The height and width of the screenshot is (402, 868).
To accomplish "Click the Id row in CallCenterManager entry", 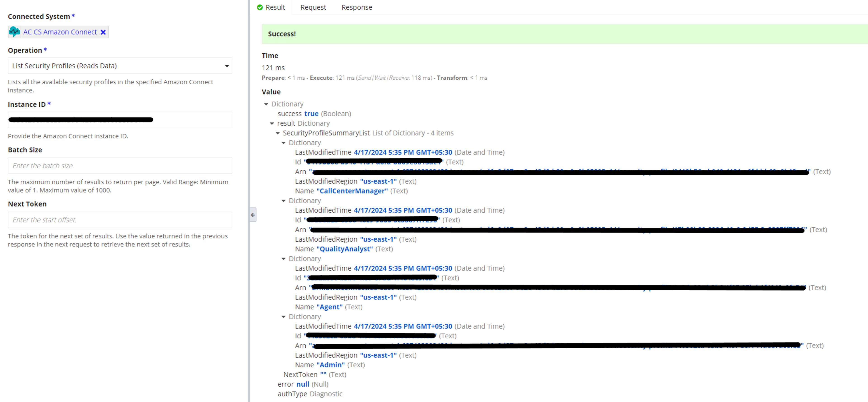I will (x=380, y=162).
